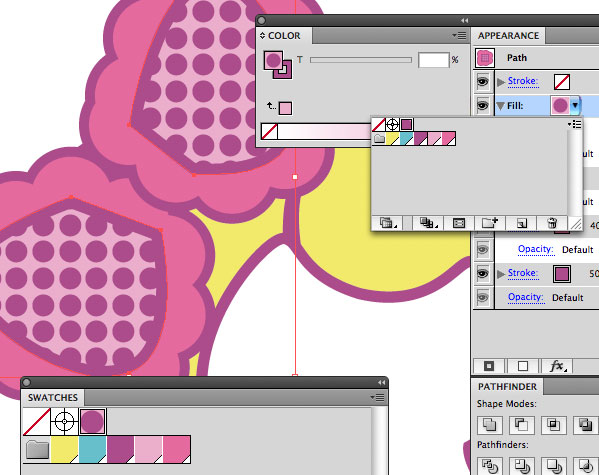This screenshot has width=599, height=475.
Task: Click Path thumbnail in Appearance panel
Action: coord(485,58)
